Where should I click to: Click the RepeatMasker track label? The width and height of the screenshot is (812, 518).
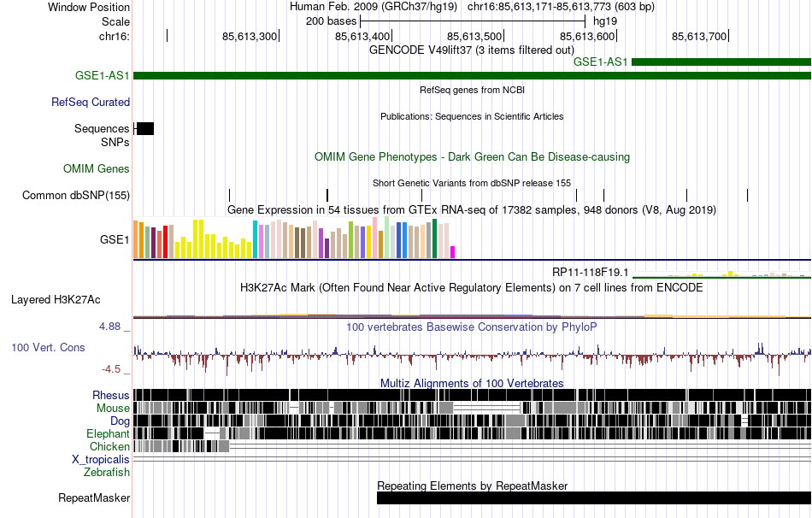pos(94,497)
